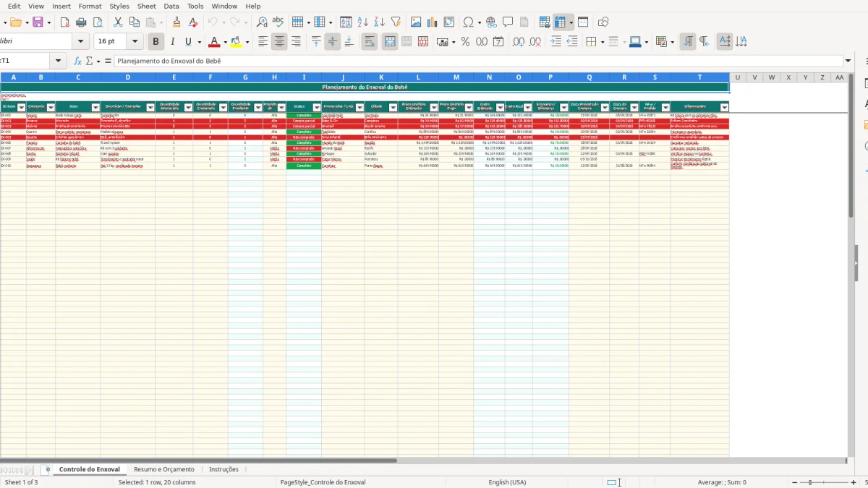868x488 pixels.
Task: Click the horizontal scrollbar
Action: [423, 461]
